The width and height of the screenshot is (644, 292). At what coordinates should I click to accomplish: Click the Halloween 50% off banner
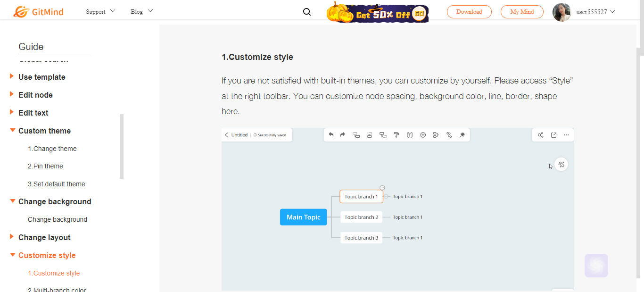(377, 12)
